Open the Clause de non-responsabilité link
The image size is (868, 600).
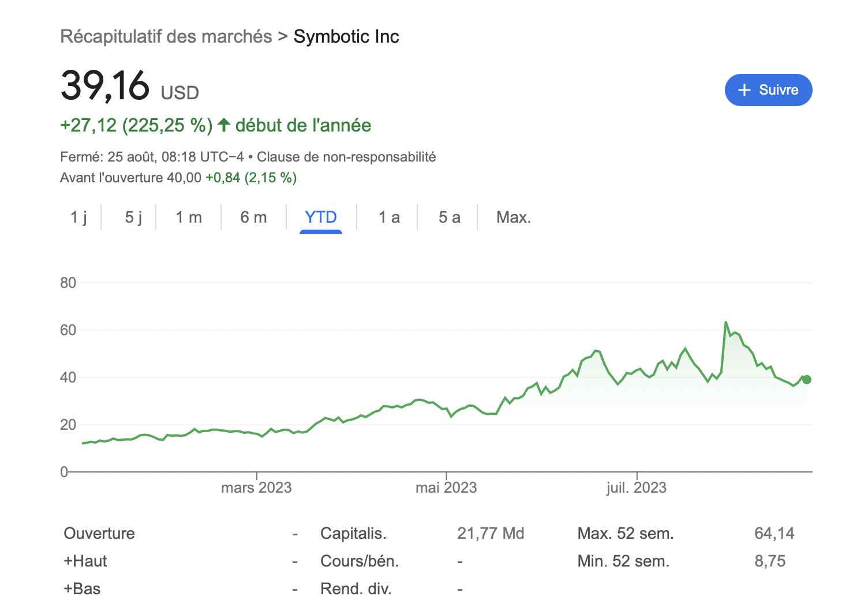tap(346, 157)
